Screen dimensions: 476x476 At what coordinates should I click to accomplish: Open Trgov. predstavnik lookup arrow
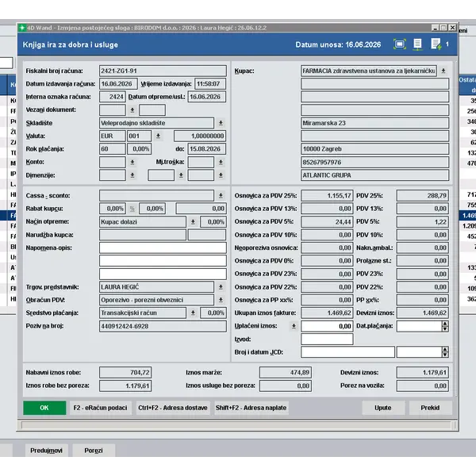221,287
